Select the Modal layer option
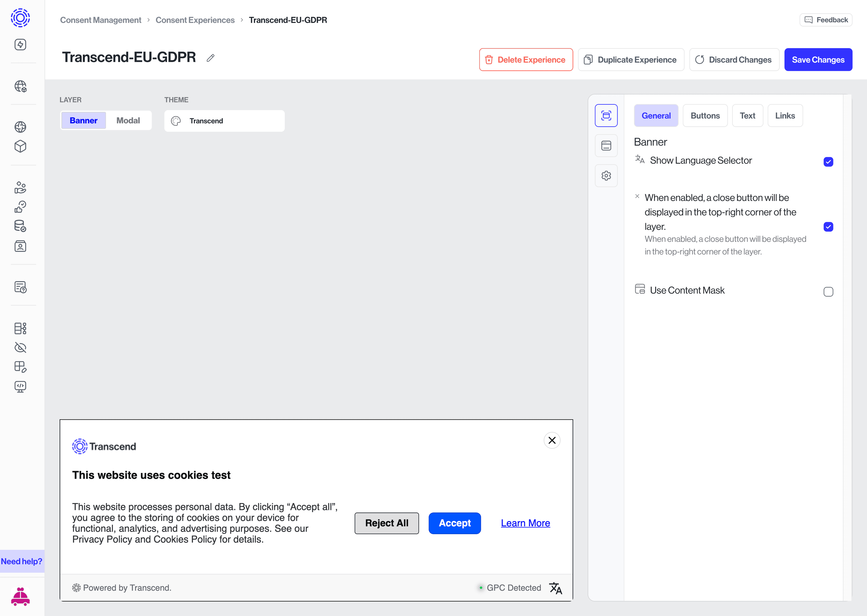The image size is (867, 616). (x=128, y=120)
